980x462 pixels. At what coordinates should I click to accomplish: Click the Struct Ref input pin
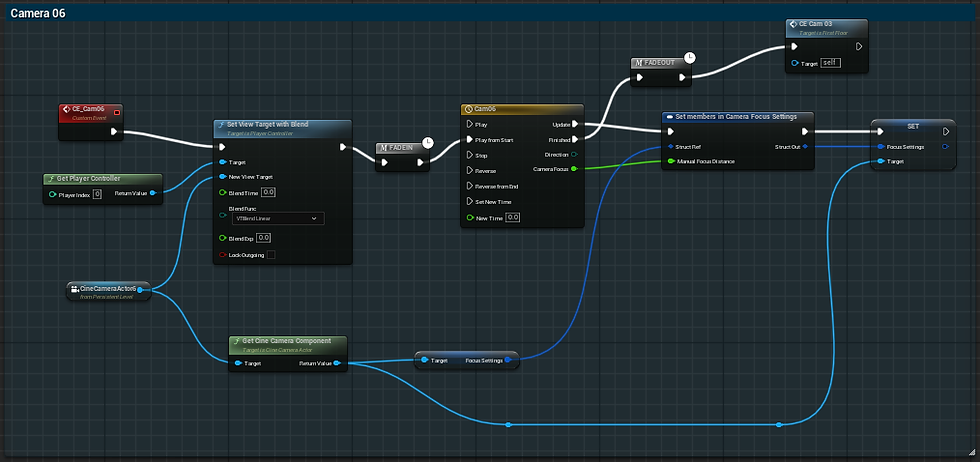[670, 147]
